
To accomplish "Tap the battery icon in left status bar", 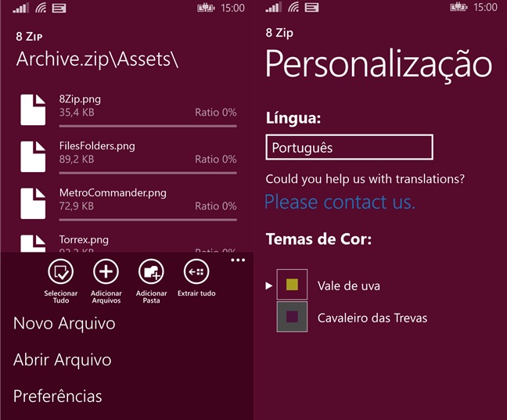I will tap(206, 8).
